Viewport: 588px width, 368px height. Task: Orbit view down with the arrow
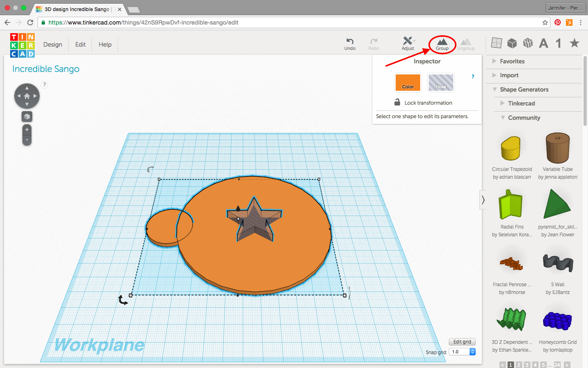[x=27, y=104]
